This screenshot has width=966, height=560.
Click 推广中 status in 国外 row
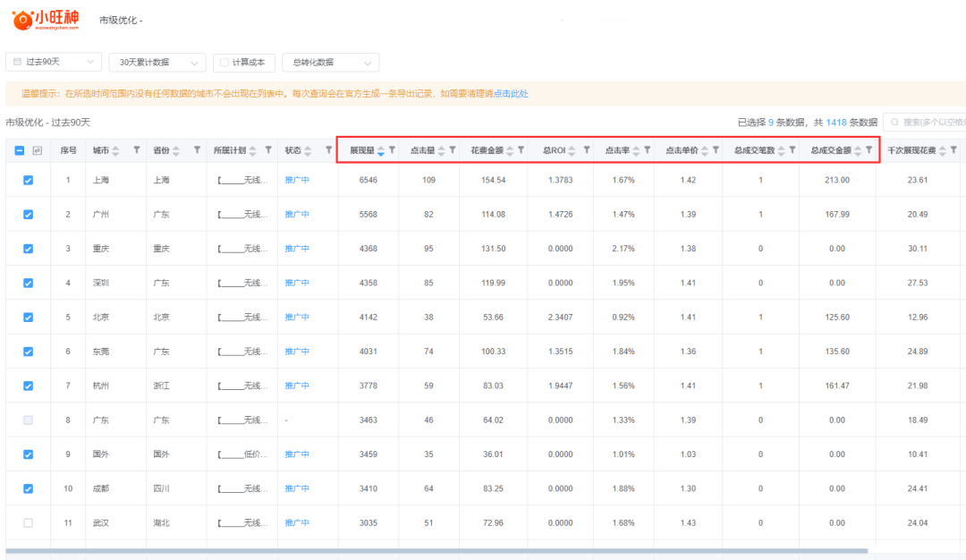click(x=297, y=454)
